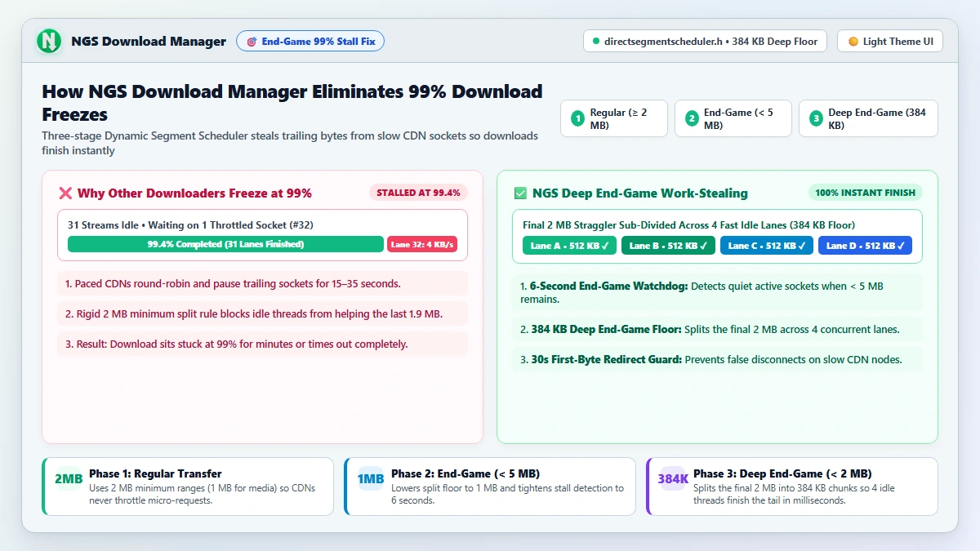Click the 99.4% Completed green progress bar
The image size is (980, 551).
click(225, 244)
